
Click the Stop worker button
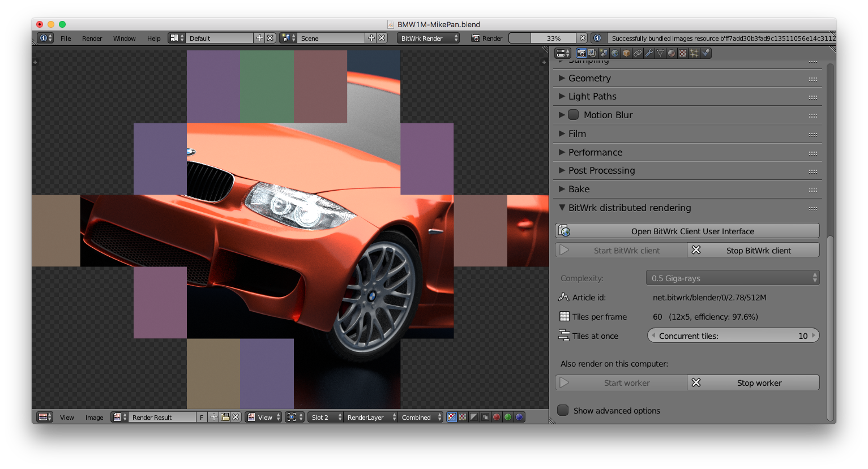(753, 382)
